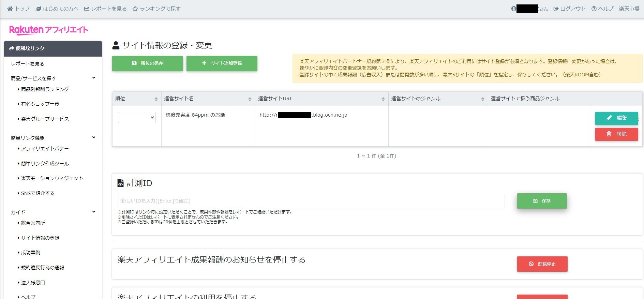Viewport: 644px width, 299px height.
Task: Click the 順位の保存 button
Action: point(148,63)
